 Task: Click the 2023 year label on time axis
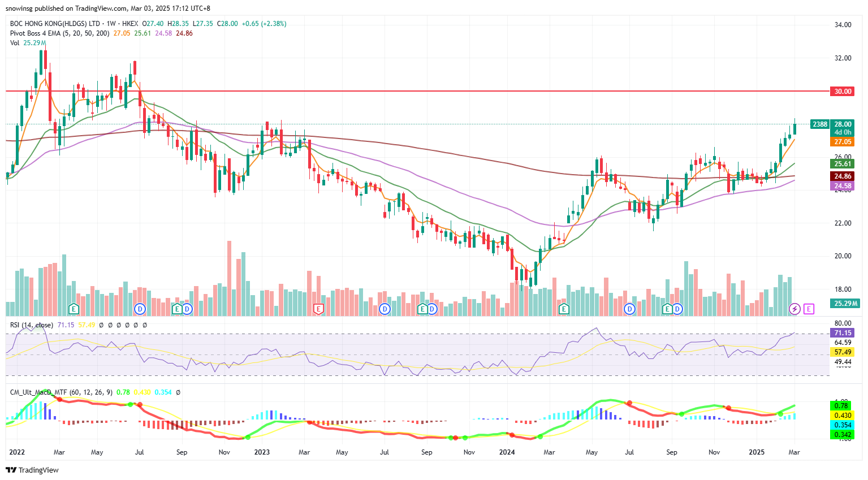(262, 452)
